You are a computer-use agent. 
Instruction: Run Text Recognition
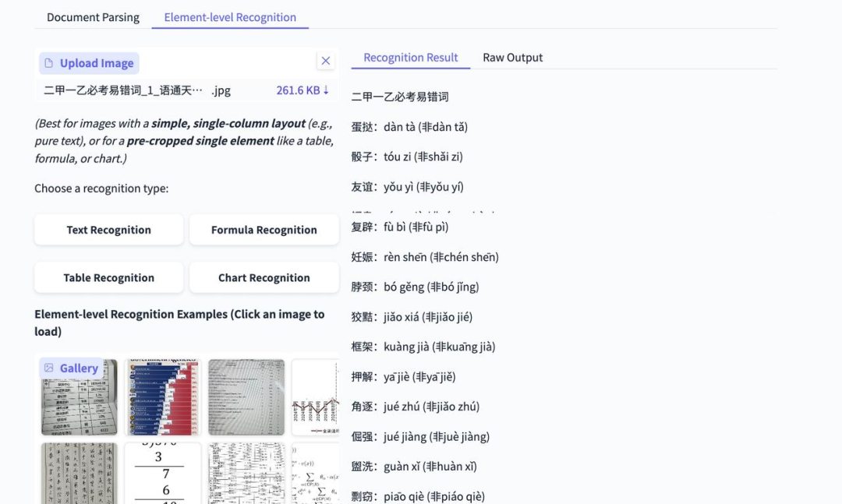point(108,229)
